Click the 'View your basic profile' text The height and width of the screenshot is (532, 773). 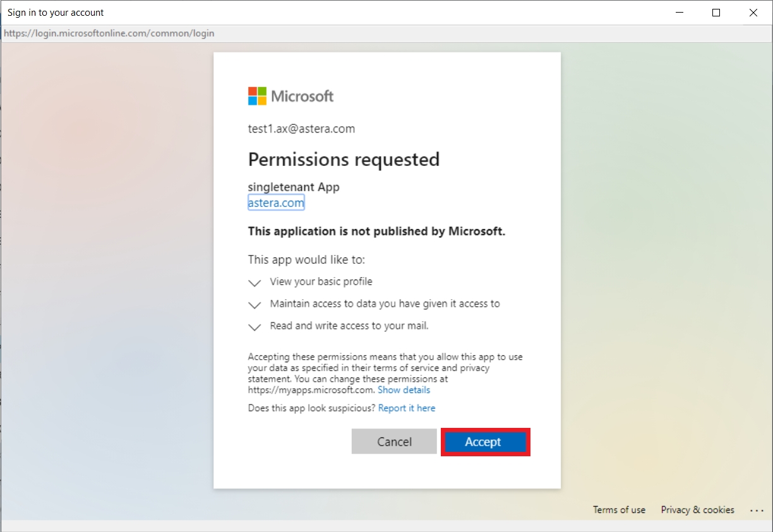(x=321, y=281)
